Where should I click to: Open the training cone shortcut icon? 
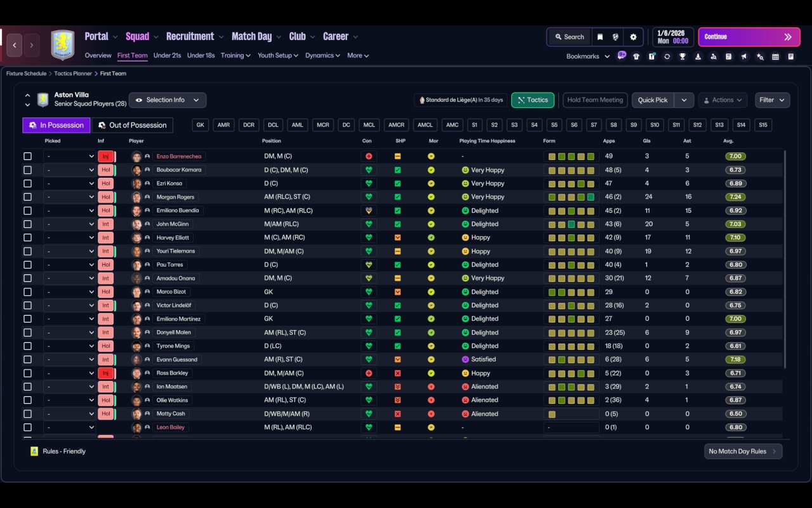point(698,57)
